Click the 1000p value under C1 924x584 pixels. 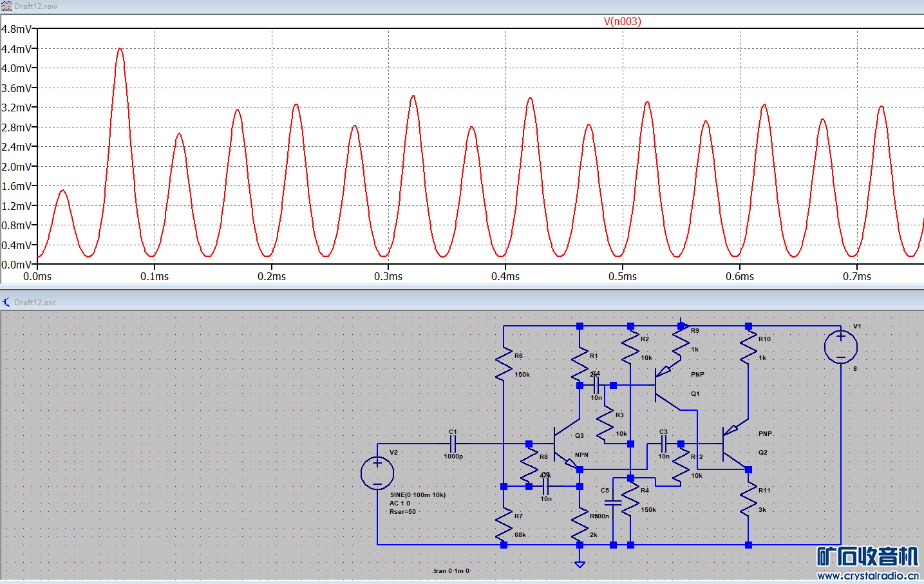[x=453, y=457]
